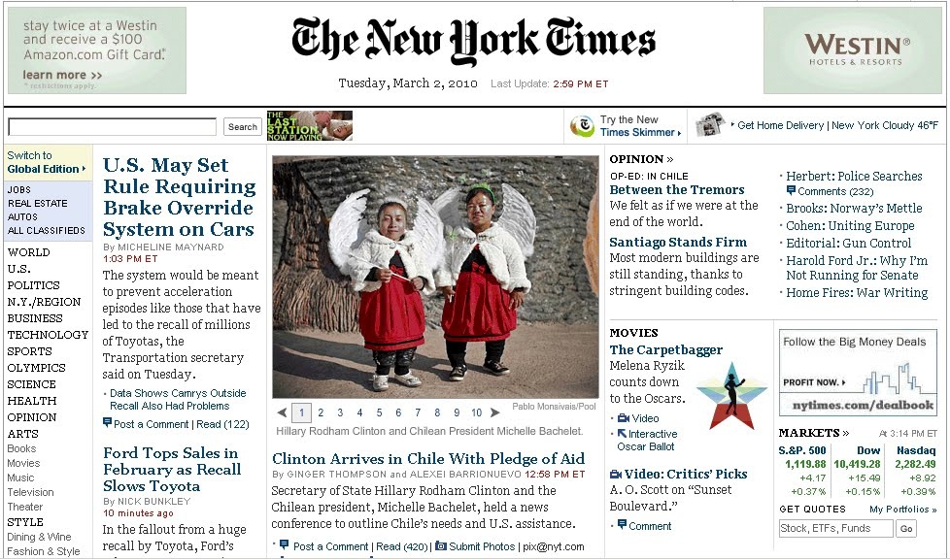This screenshot has height=560, width=950.
Task: Open the My Portfolios link
Action: tap(902, 510)
